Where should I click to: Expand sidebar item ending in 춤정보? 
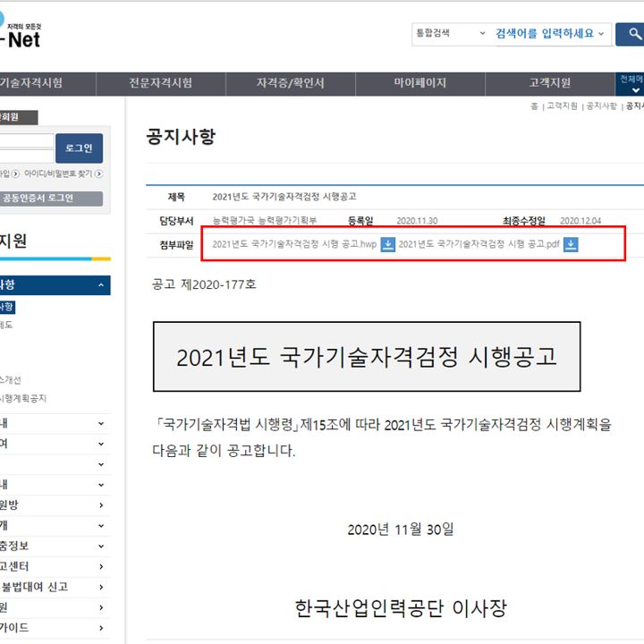[x=55, y=547]
